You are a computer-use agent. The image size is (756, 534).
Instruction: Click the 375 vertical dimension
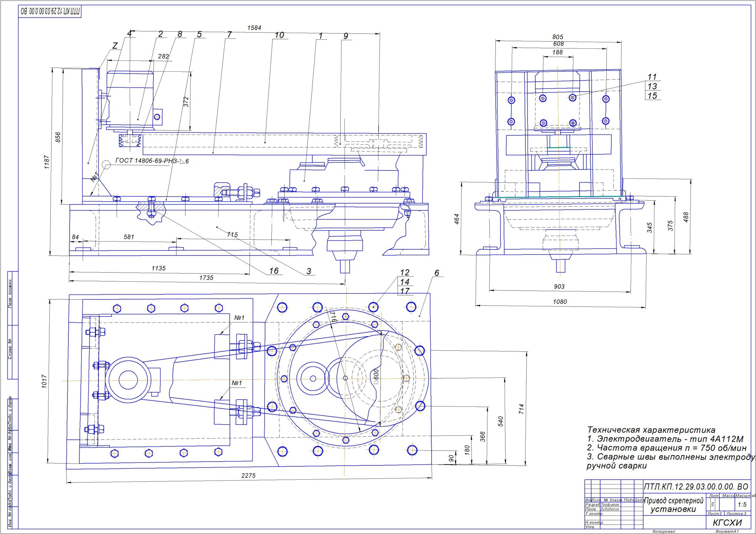click(671, 225)
